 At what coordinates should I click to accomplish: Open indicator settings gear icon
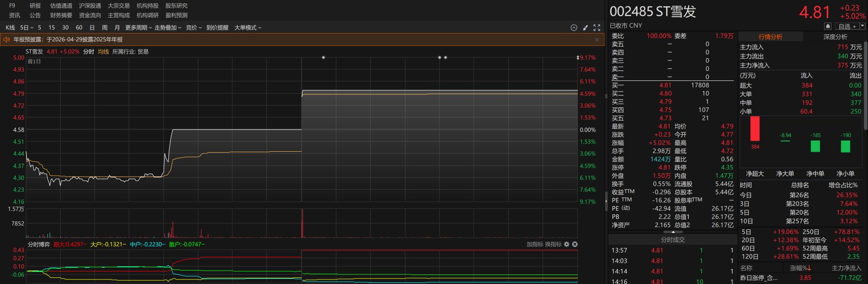(566, 244)
